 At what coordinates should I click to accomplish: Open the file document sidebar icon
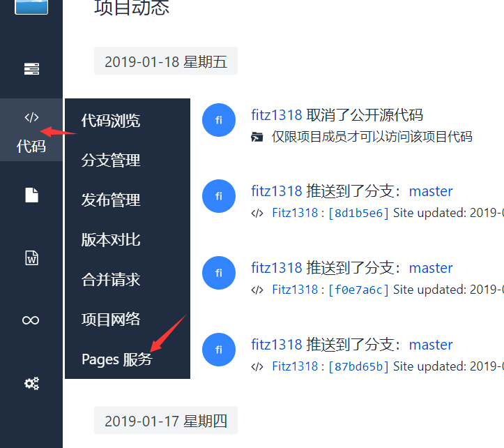click(x=31, y=195)
